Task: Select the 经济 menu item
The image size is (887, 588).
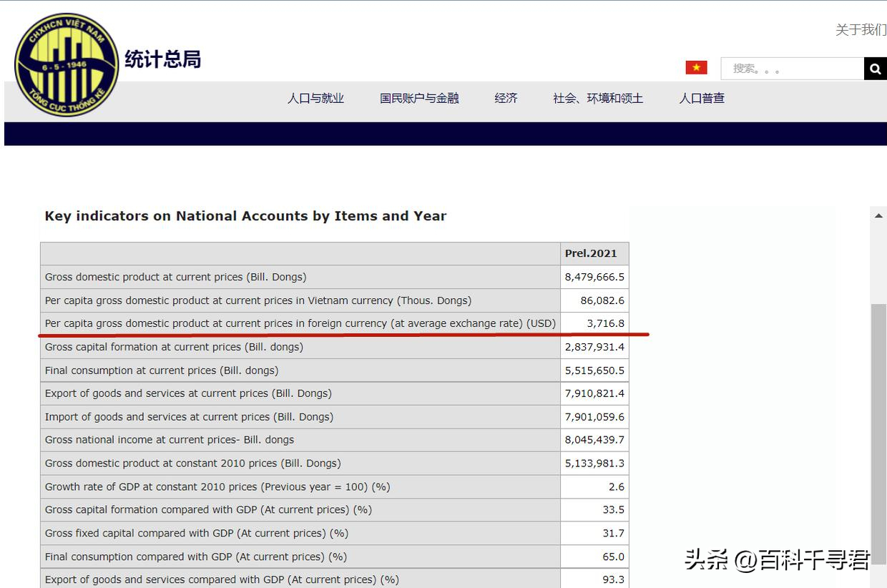Action: point(506,99)
